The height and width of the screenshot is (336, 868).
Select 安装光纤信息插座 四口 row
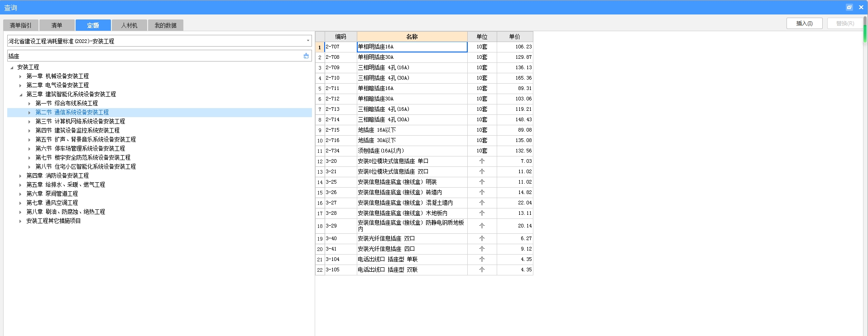412,249
